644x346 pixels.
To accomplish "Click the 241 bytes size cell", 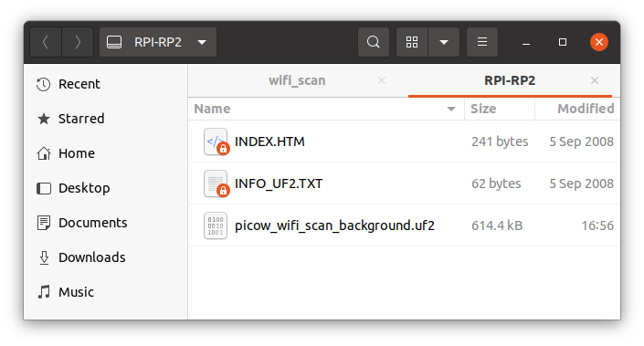I will pyautogui.click(x=500, y=142).
